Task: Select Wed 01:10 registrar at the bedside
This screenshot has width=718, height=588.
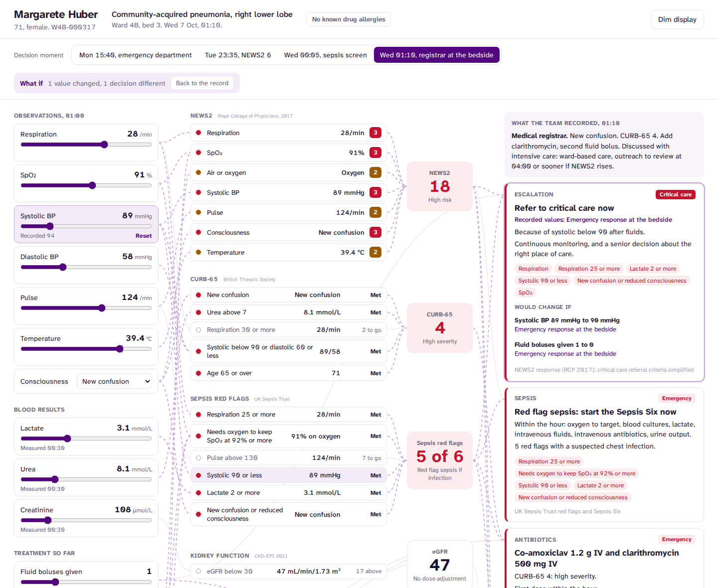Action: click(x=436, y=55)
